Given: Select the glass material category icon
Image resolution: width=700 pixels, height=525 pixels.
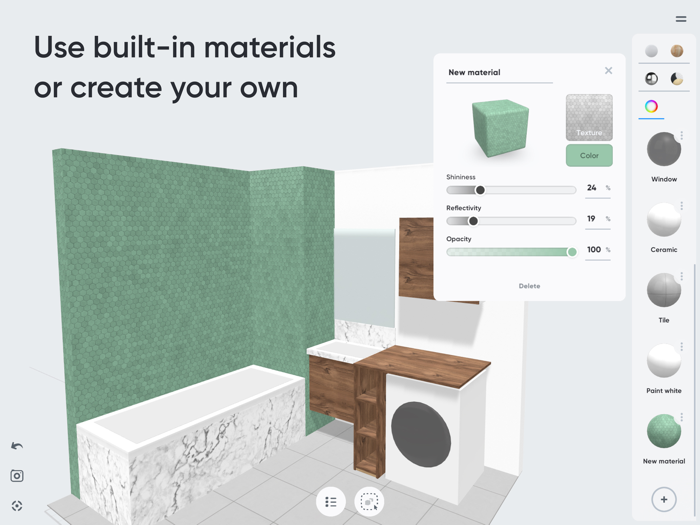Looking at the screenshot, I should [651, 79].
